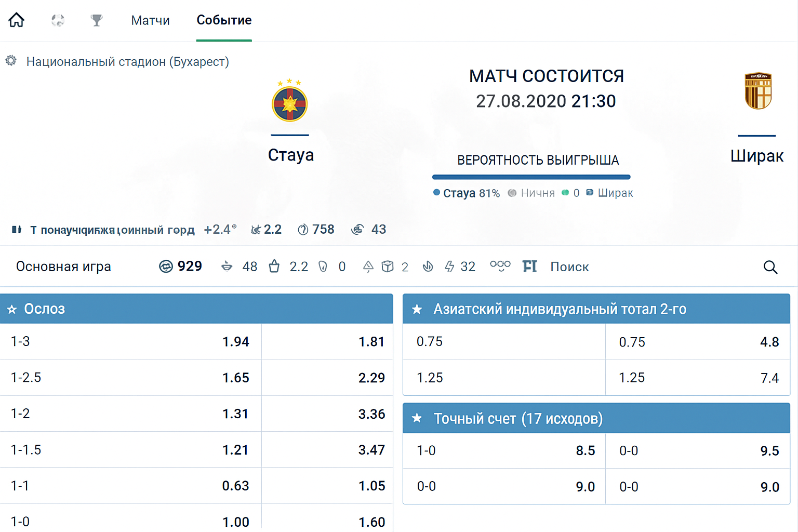Open the Основная игра selector

(x=63, y=267)
